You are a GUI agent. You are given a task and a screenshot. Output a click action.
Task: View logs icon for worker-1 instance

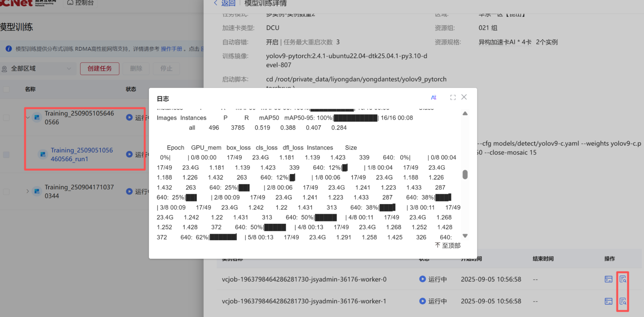coord(623,301)
